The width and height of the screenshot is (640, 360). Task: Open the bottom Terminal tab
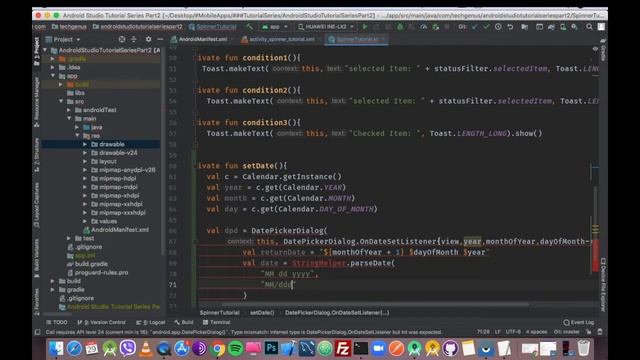[x=217, y=322]
